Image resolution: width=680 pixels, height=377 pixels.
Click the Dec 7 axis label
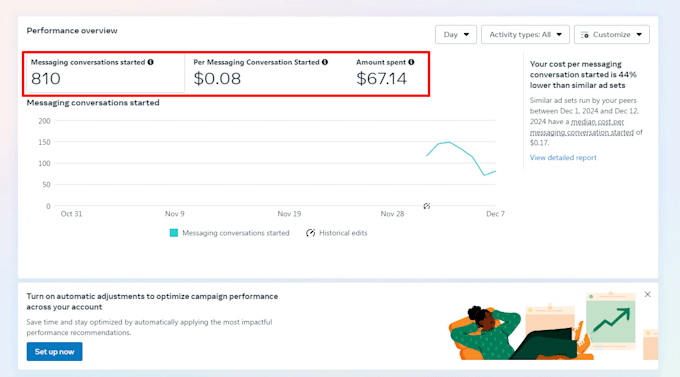(495, 214)
